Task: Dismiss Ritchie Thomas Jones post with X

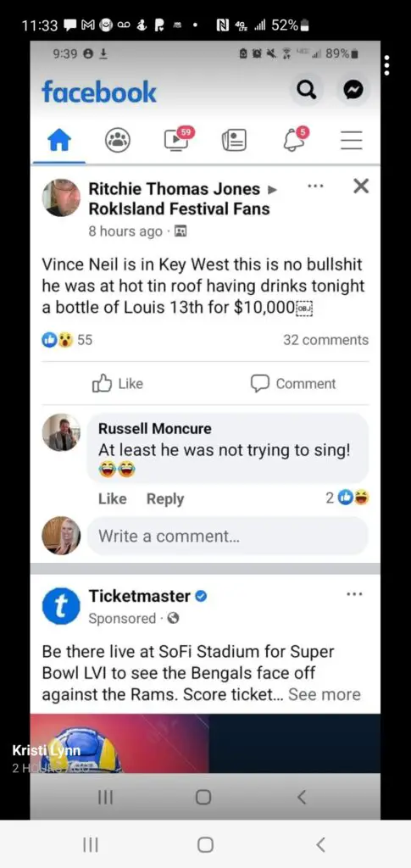Action: [x=361, y=186]
